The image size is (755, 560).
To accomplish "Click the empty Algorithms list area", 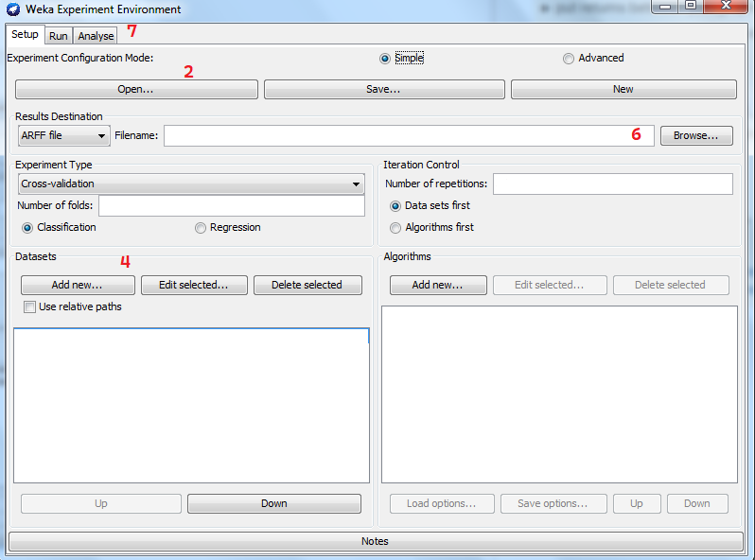I will [x=559, y=394].
